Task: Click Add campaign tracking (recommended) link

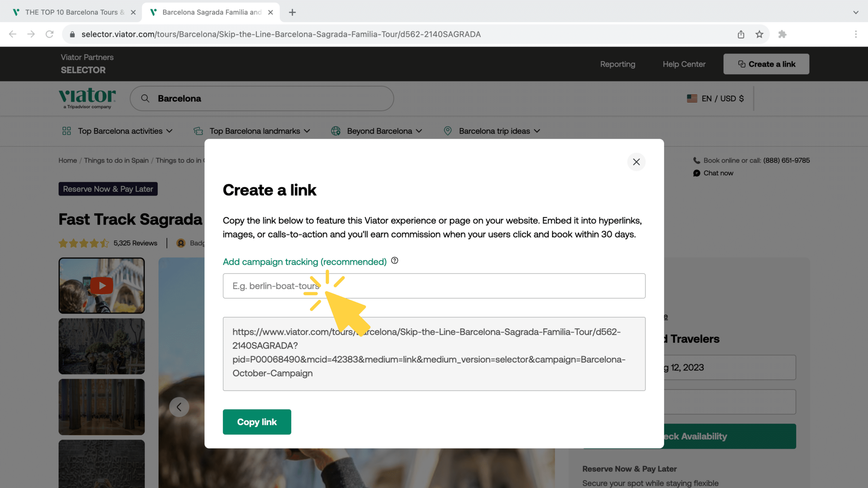Action: (305, 262)
